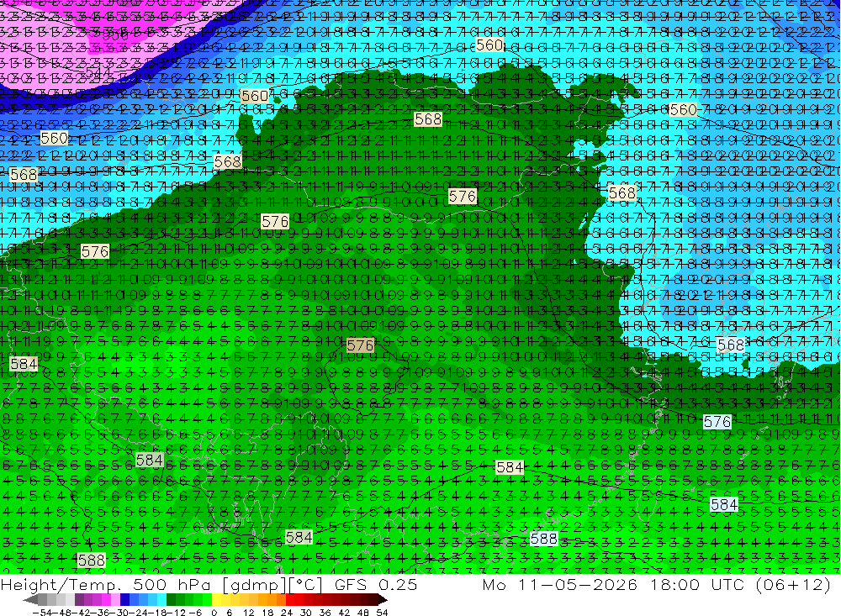The width and height of the screenshot is (841, 616).
Task: Click the light-blue boxed 568 contour label
Action: (x=731, y=345)
